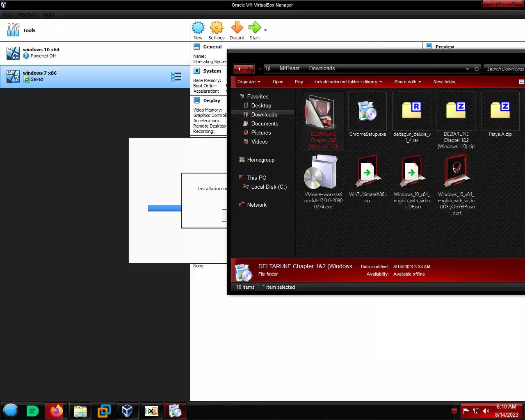Select the Tools entry in VirtualBox

95,30
